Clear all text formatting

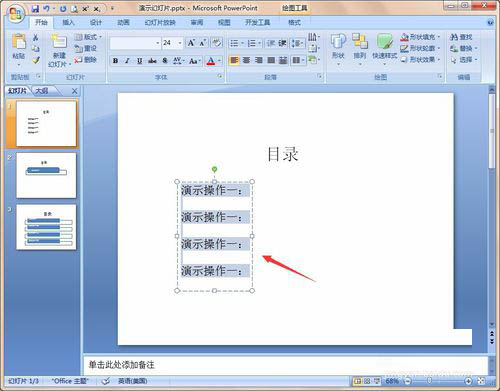217,43
